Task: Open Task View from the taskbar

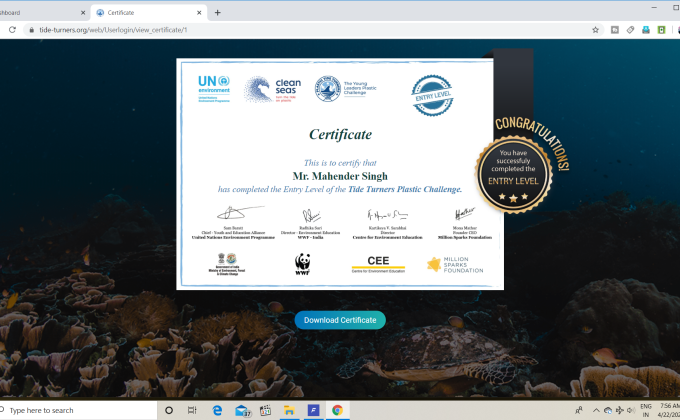Action: [x=192, y=410]
